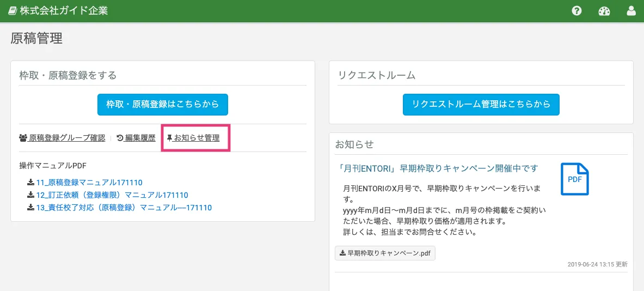Screen dimensions: 644x291
Task: Click the book logo icon in header
Action: coord(12,11)
